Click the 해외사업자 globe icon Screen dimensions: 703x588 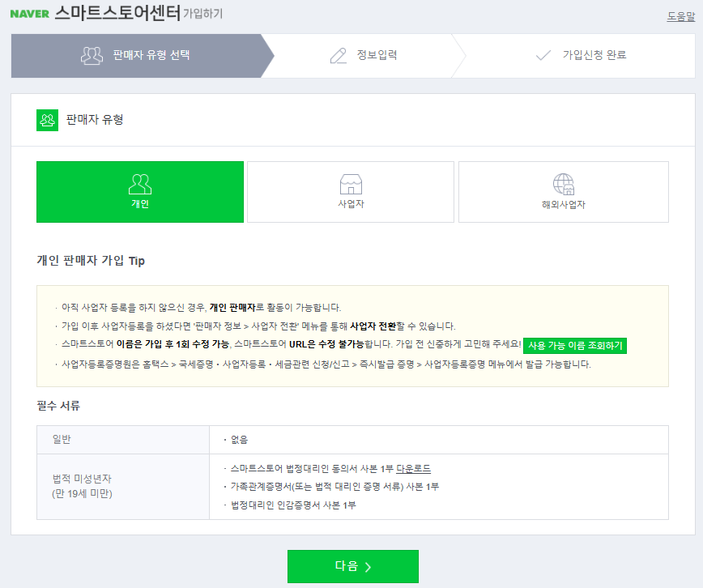click(563, 182)
